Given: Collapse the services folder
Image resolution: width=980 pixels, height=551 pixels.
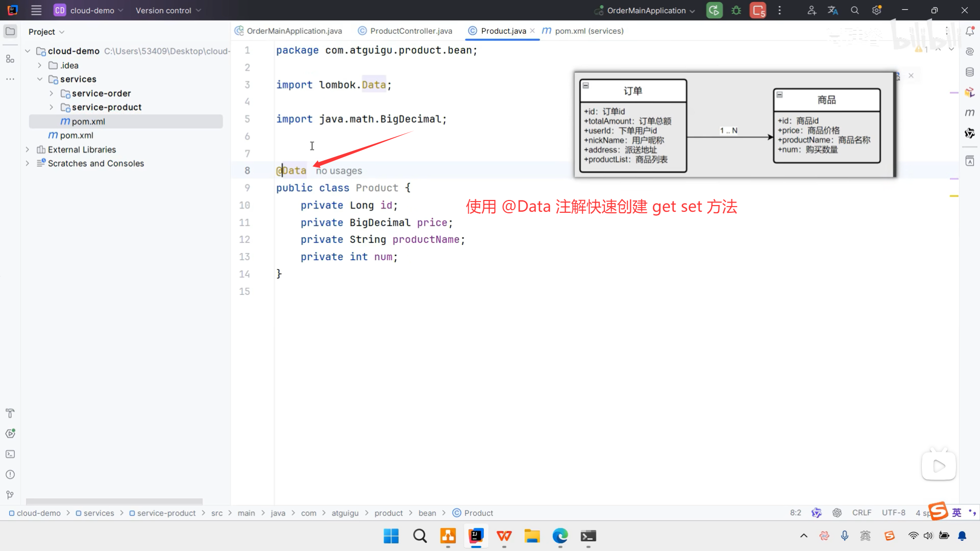Looking at the screenshot, I should 40,79.
